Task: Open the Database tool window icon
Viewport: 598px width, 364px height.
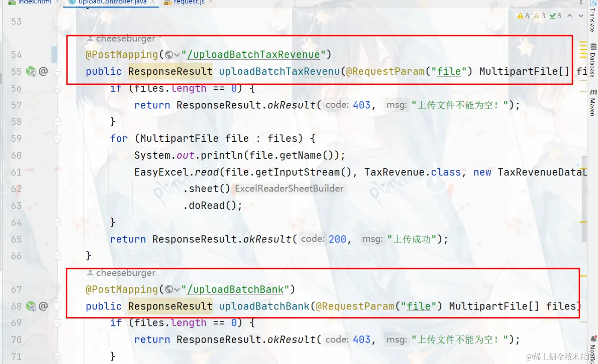Action: click(593, 46)
